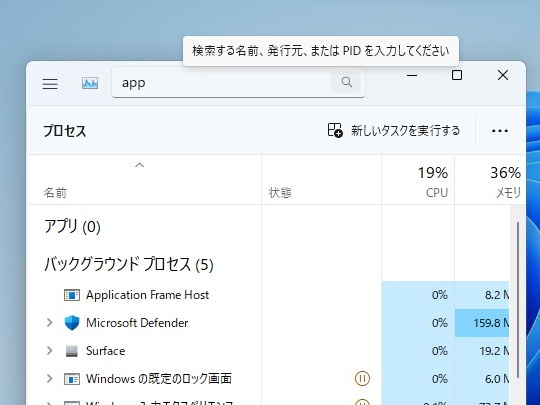Screen dimensions: 540x405
Task: Click the Microsoft Defender shield icon
Action: pos(72,323)
